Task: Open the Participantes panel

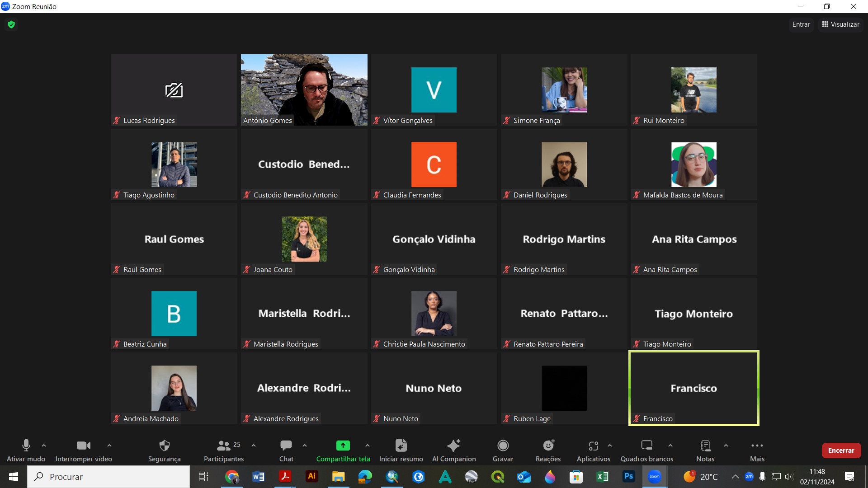Action: [x=224, y=446]
